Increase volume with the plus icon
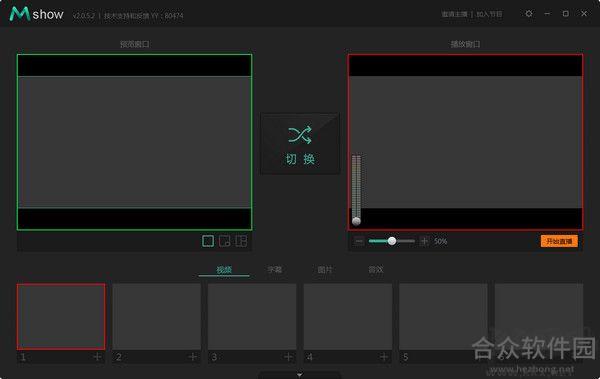 [424, 241]
